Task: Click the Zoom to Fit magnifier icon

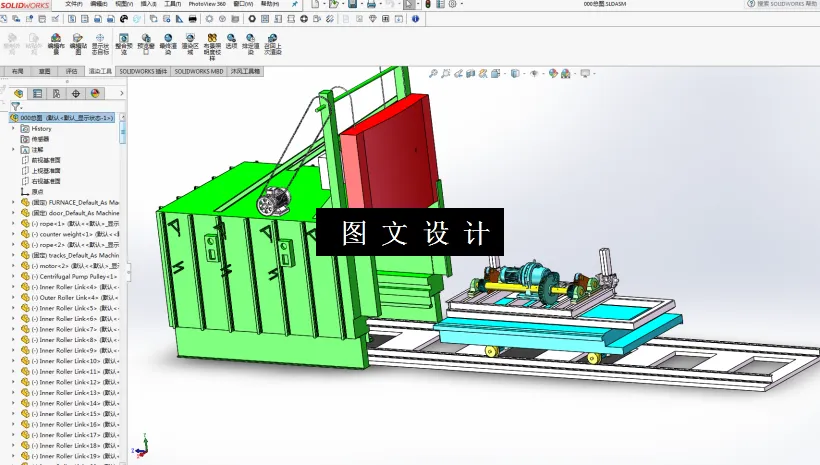Action: coord(433,74)
